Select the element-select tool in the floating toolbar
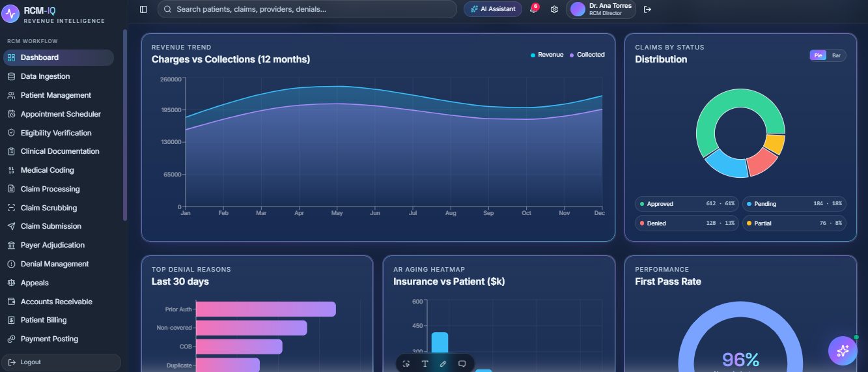 tap(406, 364)
